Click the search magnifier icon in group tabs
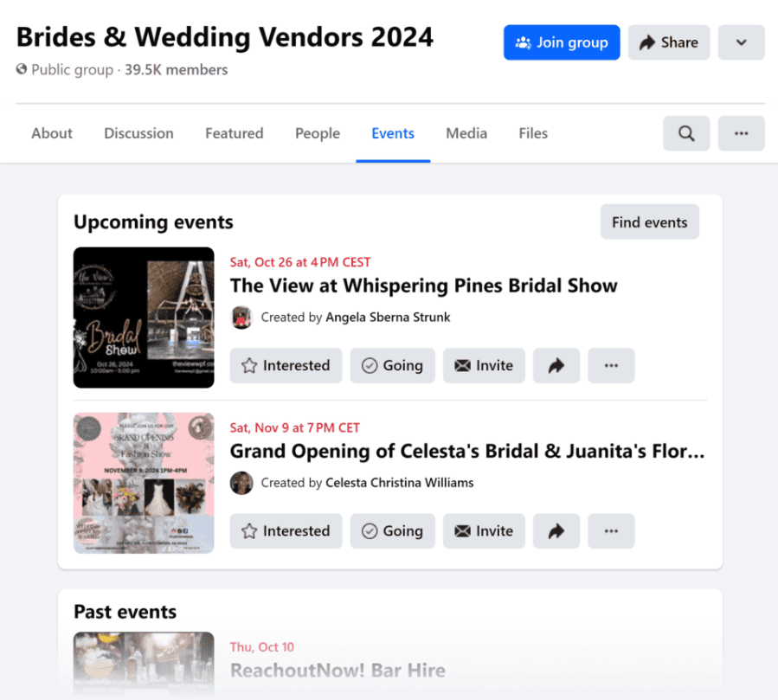Screen dimensions: 778x700 coord(686,133)
